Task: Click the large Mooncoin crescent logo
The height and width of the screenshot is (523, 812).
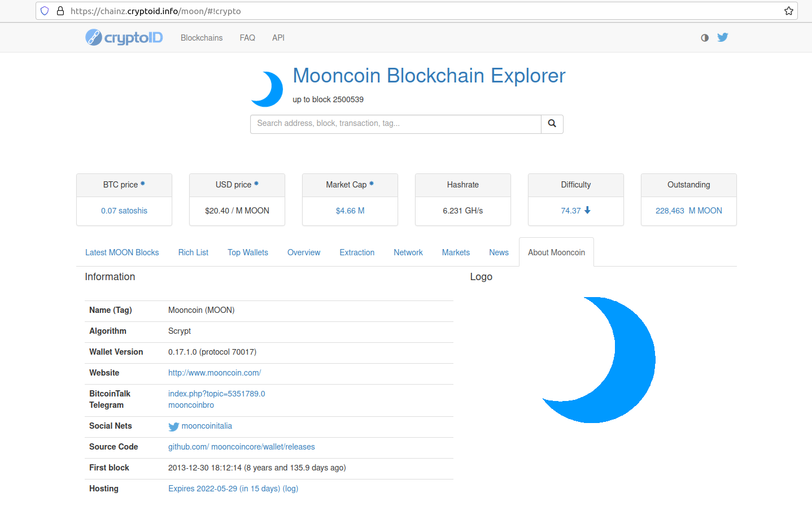Action: tap(599, 360)
